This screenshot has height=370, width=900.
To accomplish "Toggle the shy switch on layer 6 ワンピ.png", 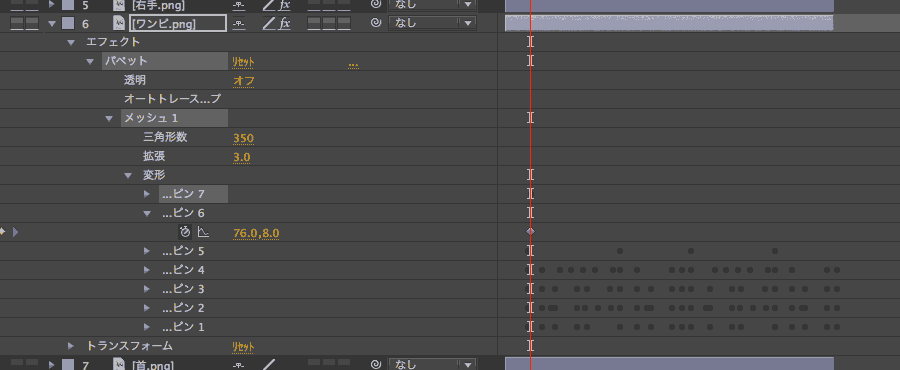I will pos(239,24).
